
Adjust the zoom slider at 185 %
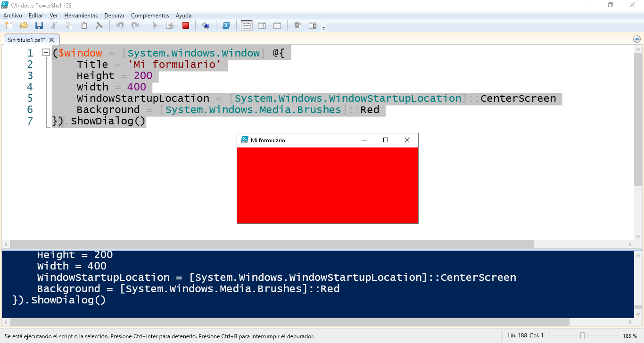pos(582,336)
